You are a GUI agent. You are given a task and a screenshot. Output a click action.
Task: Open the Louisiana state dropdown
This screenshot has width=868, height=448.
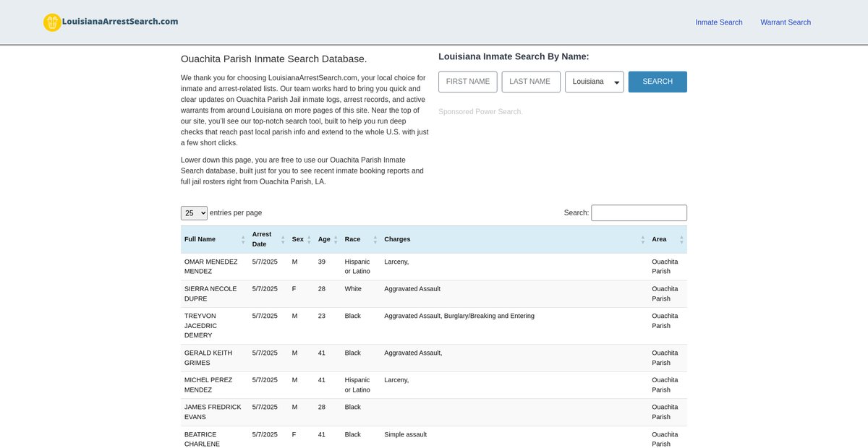(x=594, y=82)
